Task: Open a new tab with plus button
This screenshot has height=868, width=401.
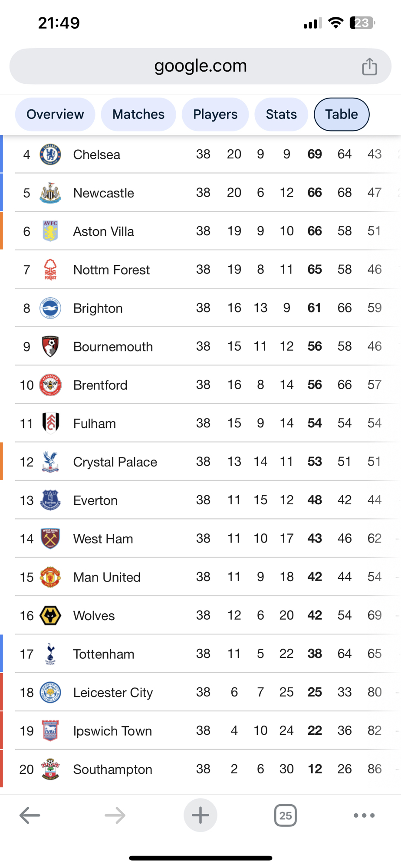Action: 200,815
